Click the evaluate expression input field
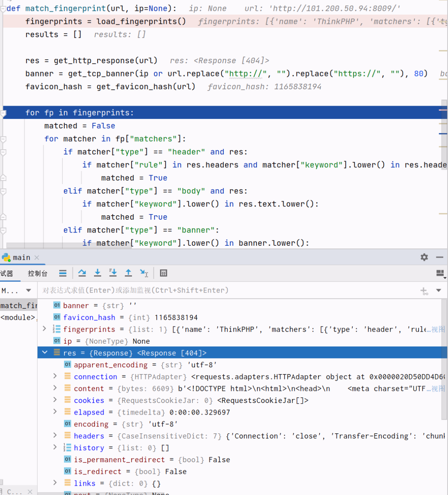448x495 pixels. pyautogui.click(x=228, y=290)
